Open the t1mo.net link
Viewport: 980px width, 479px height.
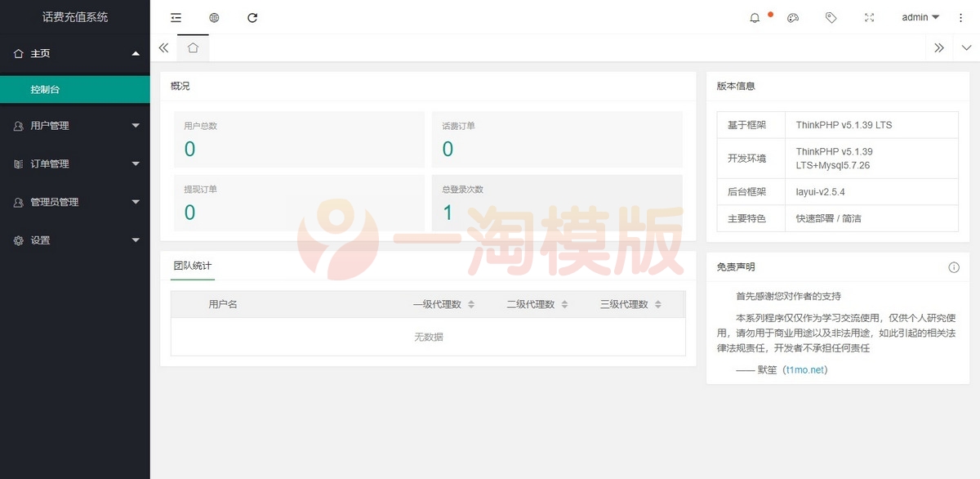coord(805,369)
